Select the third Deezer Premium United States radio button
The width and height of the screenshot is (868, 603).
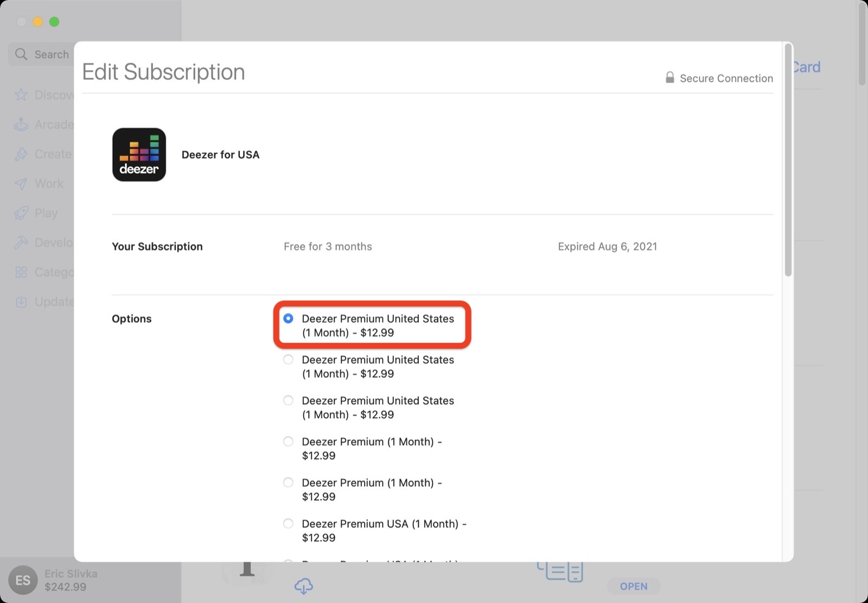(288, 400)
